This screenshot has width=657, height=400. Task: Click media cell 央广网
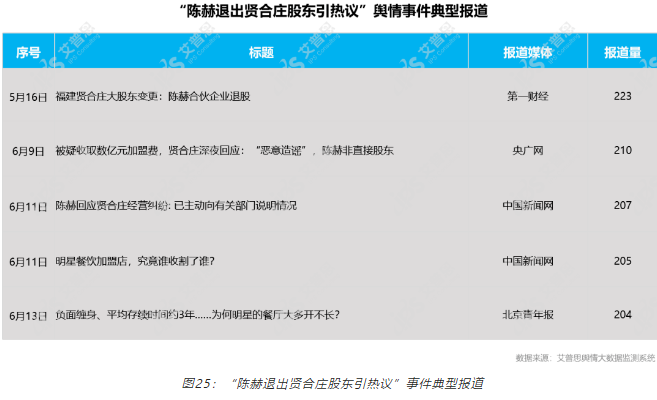528,150
